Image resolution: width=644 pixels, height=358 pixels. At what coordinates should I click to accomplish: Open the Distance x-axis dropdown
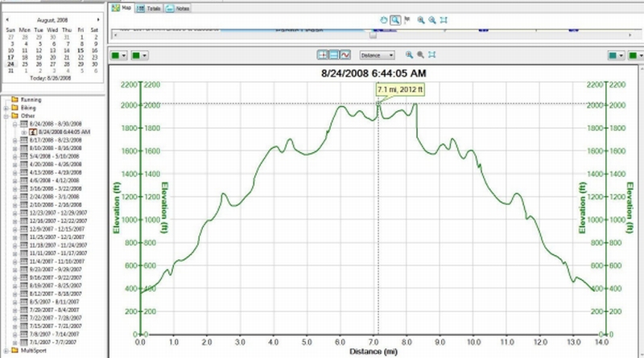click(x=378, y=55)
